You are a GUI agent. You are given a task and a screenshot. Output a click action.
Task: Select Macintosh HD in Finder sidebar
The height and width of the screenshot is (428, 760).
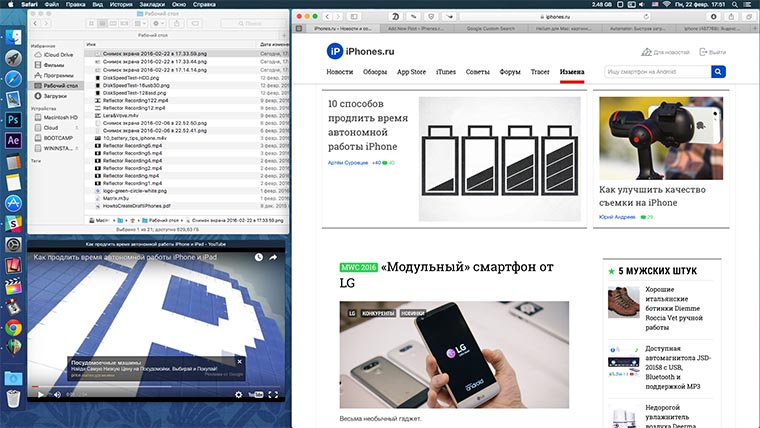click(58, 117)
